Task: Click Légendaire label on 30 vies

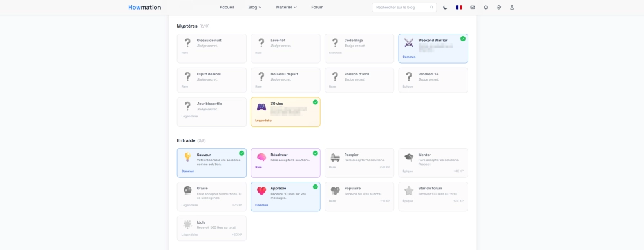Action: pos(263,120)
